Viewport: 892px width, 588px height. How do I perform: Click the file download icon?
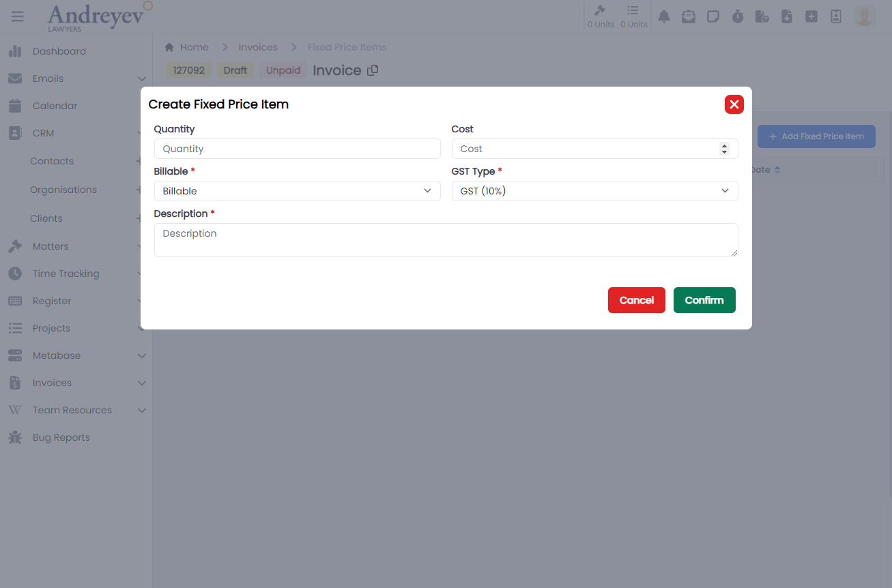click(787, 16)
